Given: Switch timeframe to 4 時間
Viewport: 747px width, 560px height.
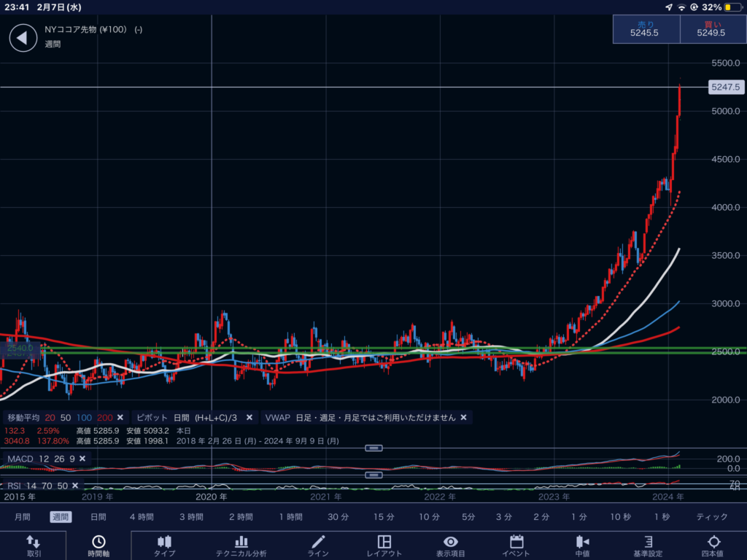Looking at the screenshot, I should [142, 517].
